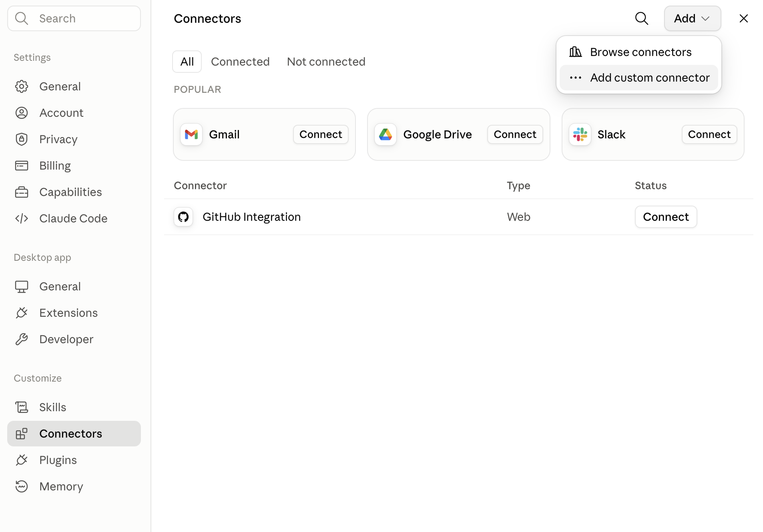Open Skills scroll icon
Image resolution: width=763 pixels, height=532 pixels.
pos(22,407)
